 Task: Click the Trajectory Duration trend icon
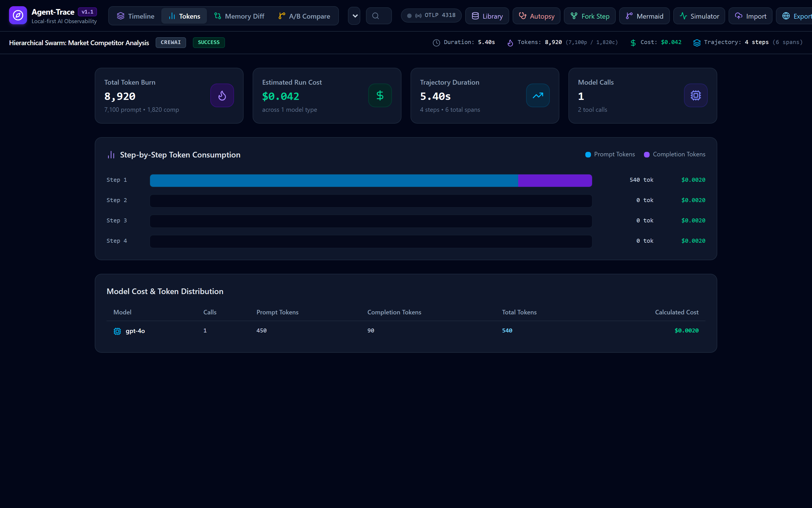[x=538, y=95]
